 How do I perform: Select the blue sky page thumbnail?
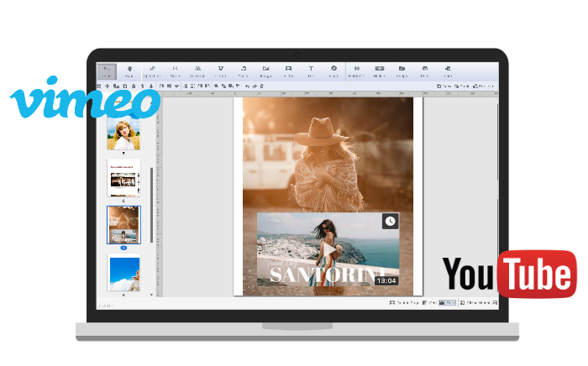(123, 273)
